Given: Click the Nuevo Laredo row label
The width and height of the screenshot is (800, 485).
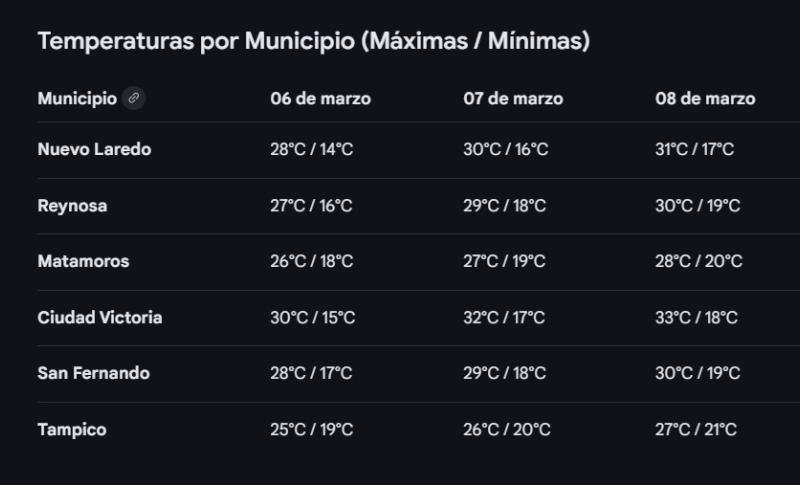Looking at the screenshot, I should (94, 150).
